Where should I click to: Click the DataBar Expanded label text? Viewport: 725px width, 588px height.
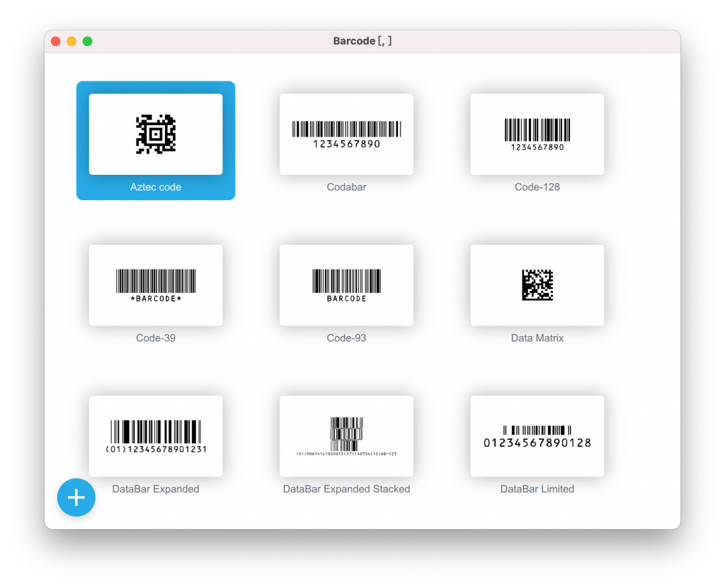tap(155, 489)
